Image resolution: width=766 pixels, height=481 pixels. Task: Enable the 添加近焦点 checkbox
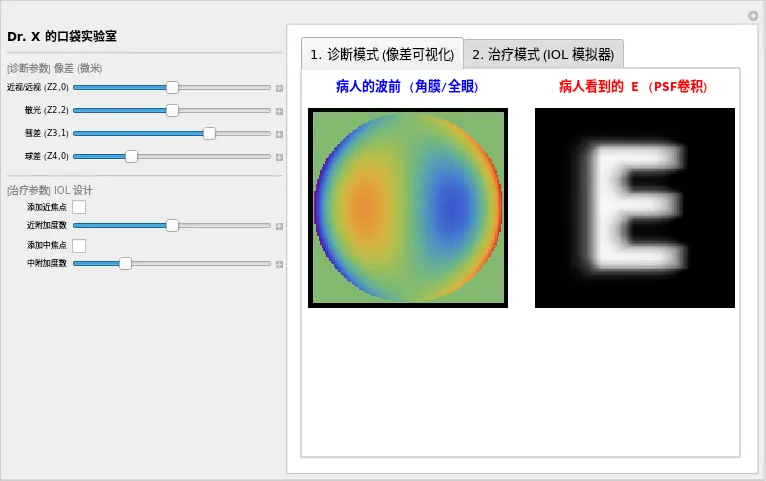tap(79, 207)
